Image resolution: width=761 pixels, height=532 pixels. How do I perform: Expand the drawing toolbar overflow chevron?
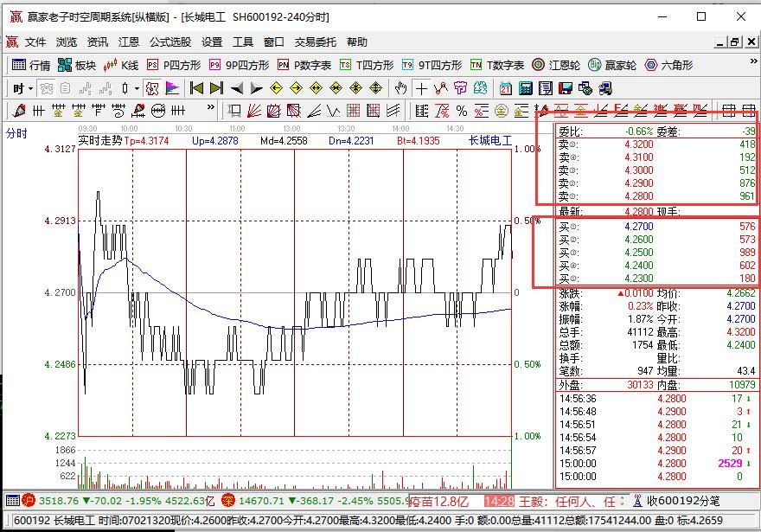coord(211,107)
